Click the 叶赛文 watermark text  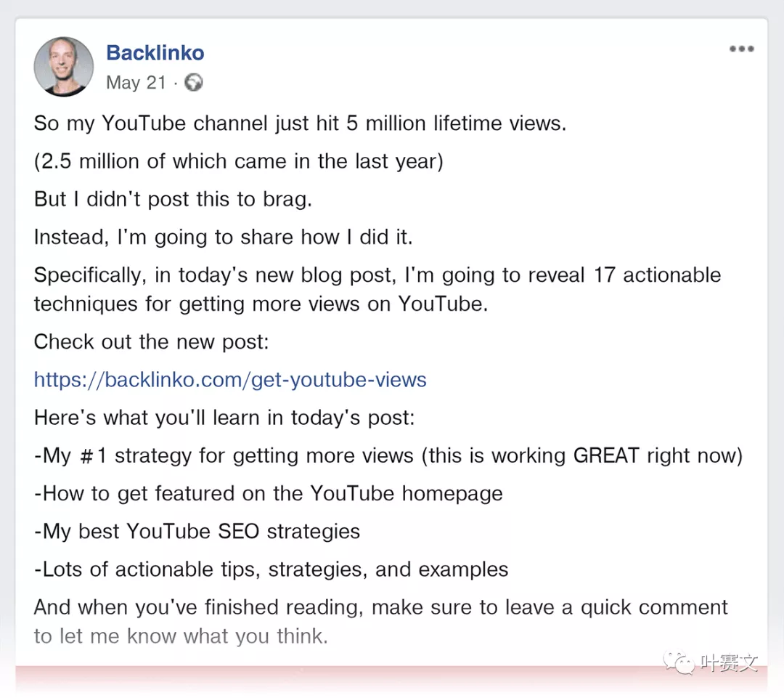[x=729, y=663]
